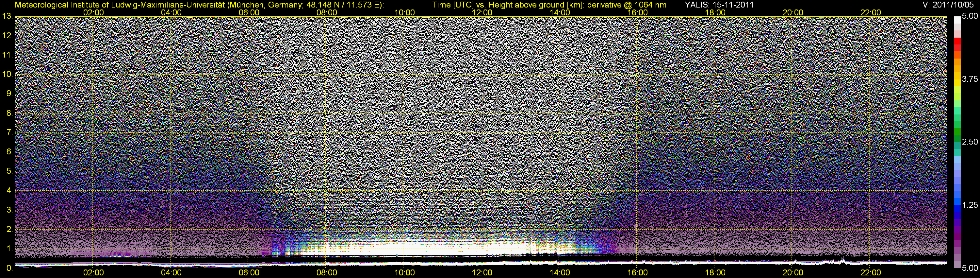
Task: Click the 12:00 marker on the upper time axis
Action: [482, 12]
